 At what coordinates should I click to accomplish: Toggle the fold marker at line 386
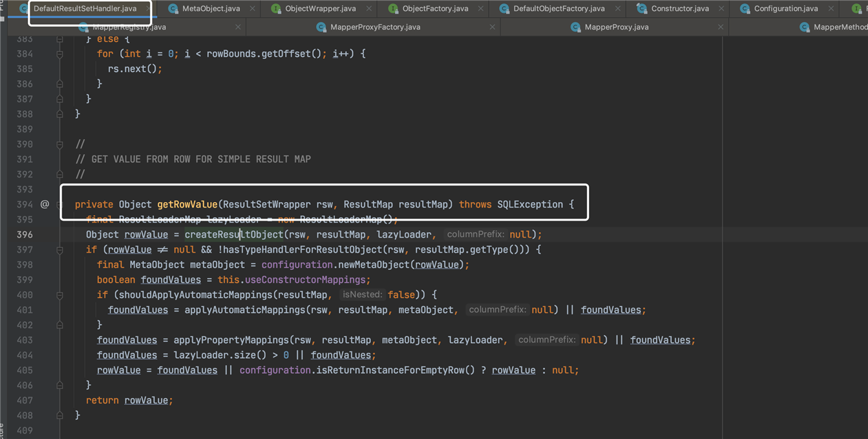point(60,84)
